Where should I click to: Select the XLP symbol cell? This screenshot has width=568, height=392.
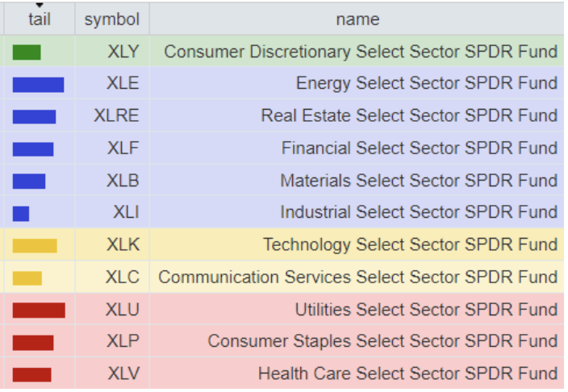(x=122, y=342)
